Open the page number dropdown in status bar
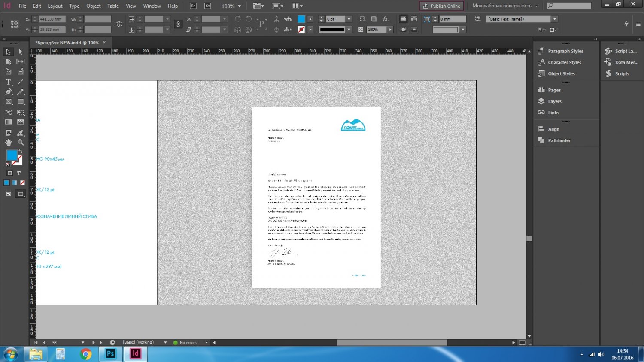Viewport: 644px width, 362px height. 83,343
